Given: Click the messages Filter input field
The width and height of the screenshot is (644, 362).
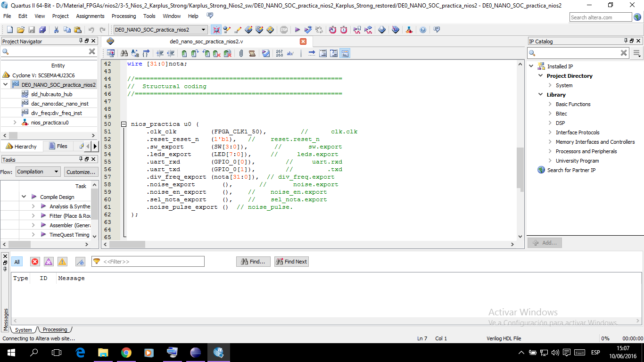Looking at the screenshot, I should (148, 262).
